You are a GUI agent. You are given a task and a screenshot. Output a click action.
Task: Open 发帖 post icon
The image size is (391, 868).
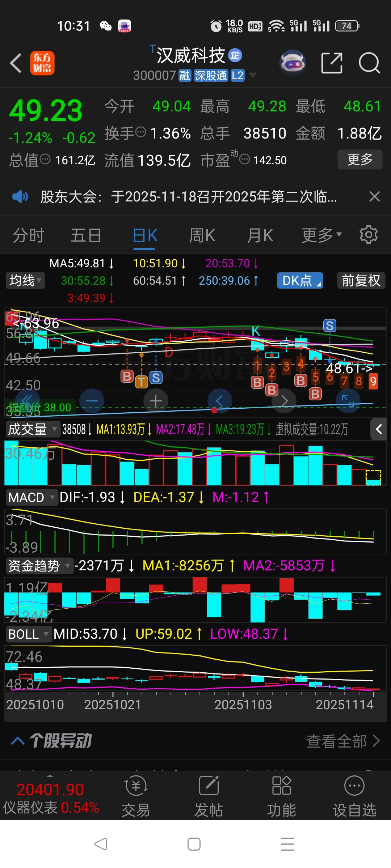click(x=209, y=797)
